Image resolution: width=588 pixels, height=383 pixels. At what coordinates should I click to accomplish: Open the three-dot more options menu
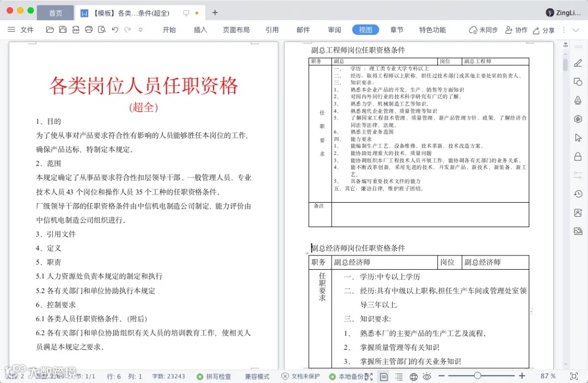coord(563,29)
